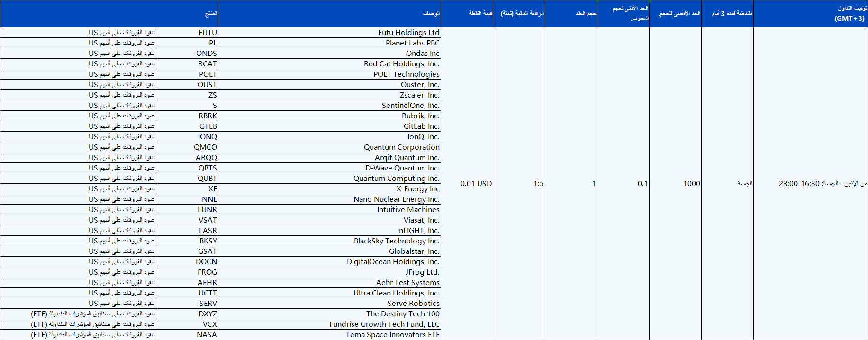Select the NASA symbol cell
The image size is (868, 340).
click(187, 335)
